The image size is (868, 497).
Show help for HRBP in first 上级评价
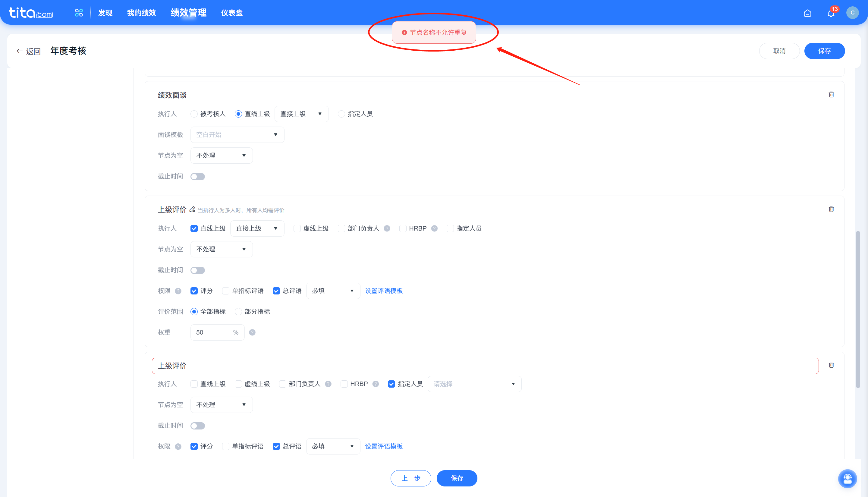click(434, 228)
